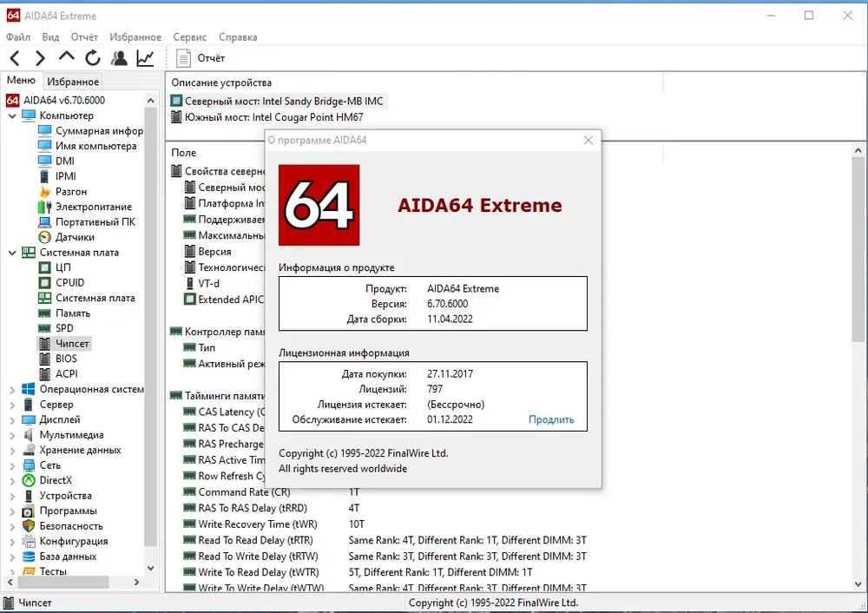
Task: Click the Продлить renewal link
Action: tap(551, 419)
